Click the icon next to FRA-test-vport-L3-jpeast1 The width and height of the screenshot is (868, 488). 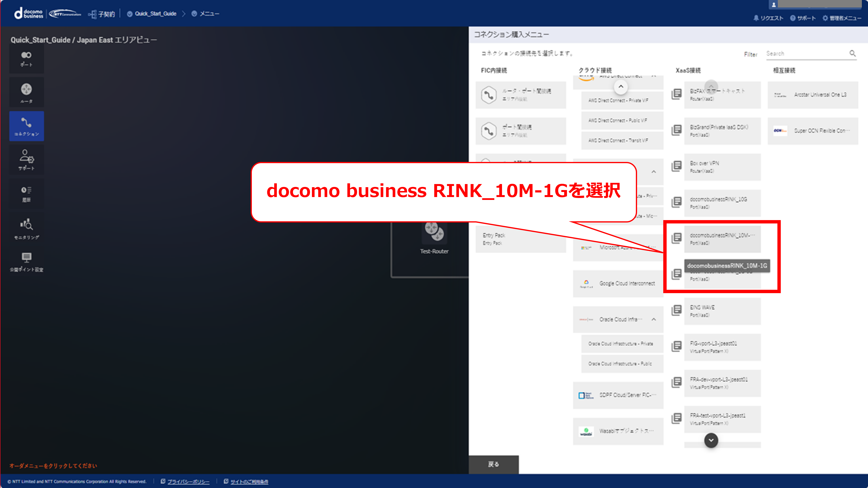pyautogui.click(x=676, y=419)
